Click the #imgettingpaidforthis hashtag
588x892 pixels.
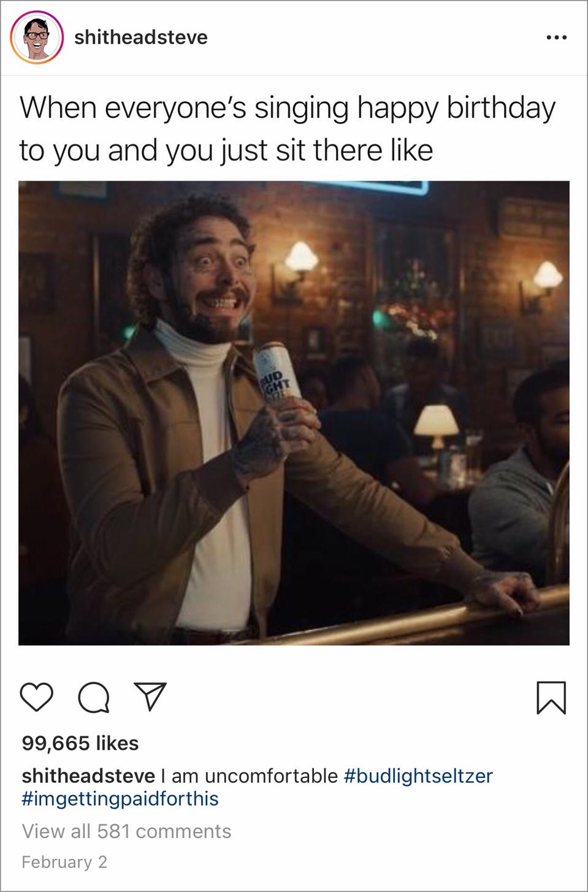tap(120, 799)
